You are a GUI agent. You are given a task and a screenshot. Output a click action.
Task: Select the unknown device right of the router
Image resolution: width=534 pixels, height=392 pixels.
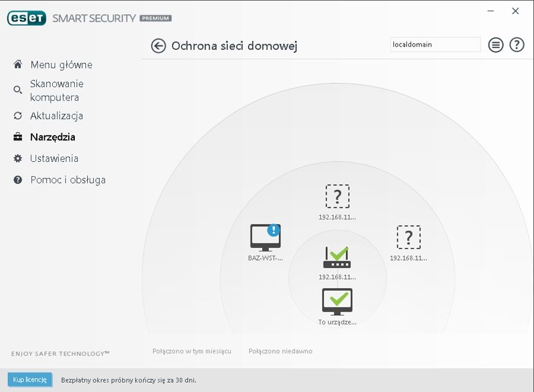point(409,237)
